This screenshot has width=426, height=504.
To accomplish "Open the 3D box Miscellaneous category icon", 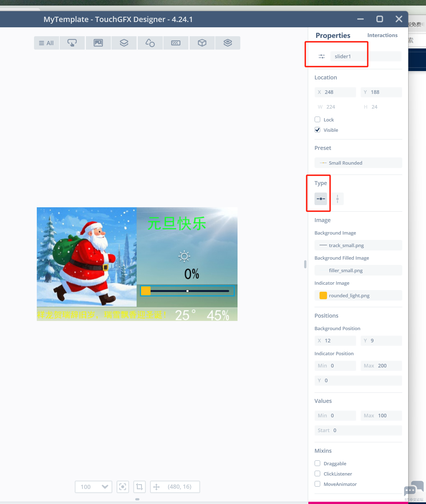I will pos(202,43).
